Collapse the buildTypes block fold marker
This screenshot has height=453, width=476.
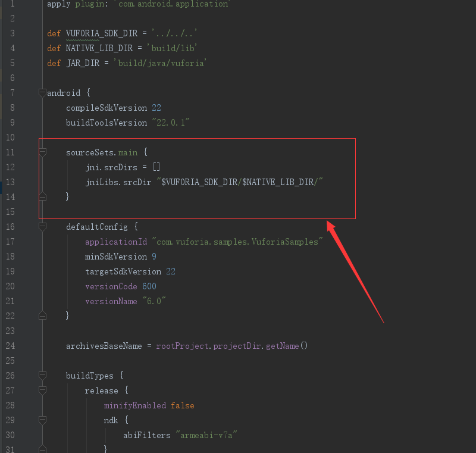click(42, 376)
